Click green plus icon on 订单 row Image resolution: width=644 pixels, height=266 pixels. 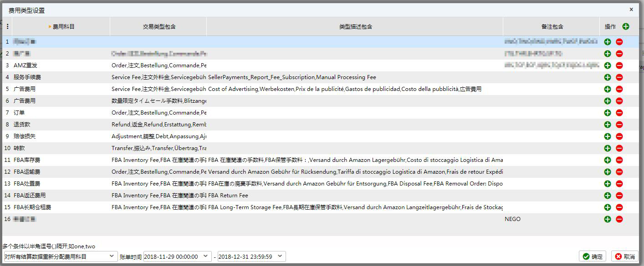(x=607, y=112)
